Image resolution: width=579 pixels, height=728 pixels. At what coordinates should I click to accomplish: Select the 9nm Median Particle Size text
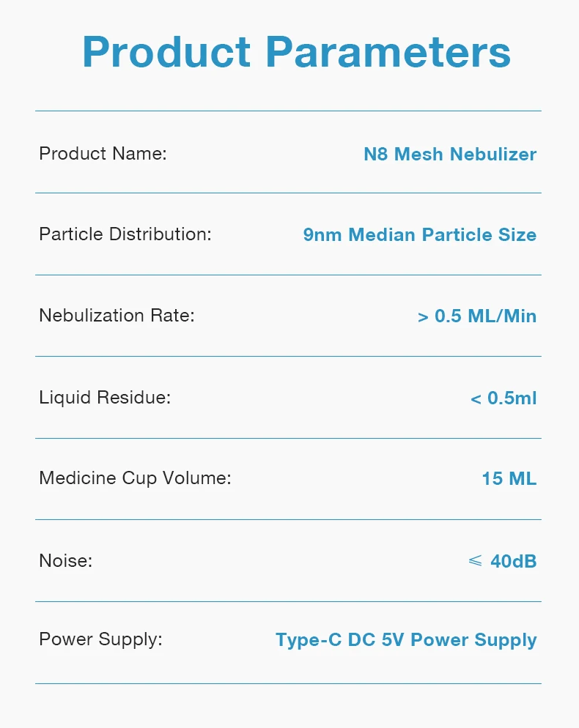pyautogui.click(x=420, y=235)
